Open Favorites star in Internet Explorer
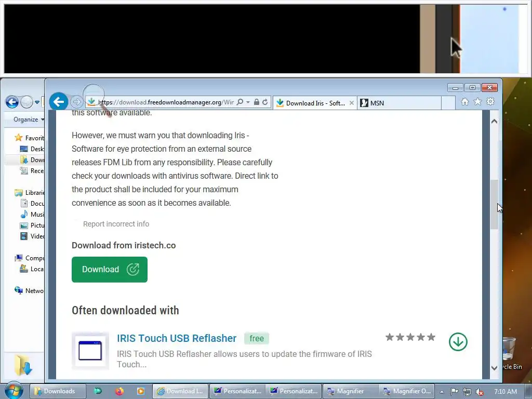Image resolution: width=532 pixels, height=399 pixels. pyautogui.click(x=477, y=101)
